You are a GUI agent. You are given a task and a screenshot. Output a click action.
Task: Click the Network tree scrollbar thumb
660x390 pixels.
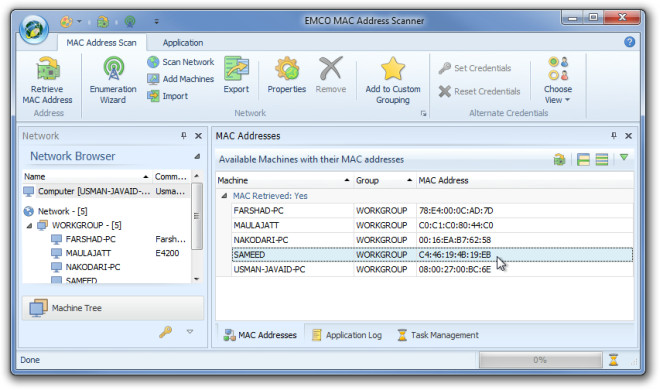pyautogui.click(x=197, y=216)
